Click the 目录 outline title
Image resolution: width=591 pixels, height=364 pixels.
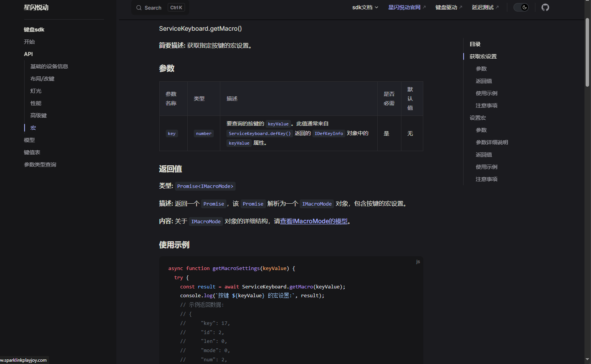475,44
